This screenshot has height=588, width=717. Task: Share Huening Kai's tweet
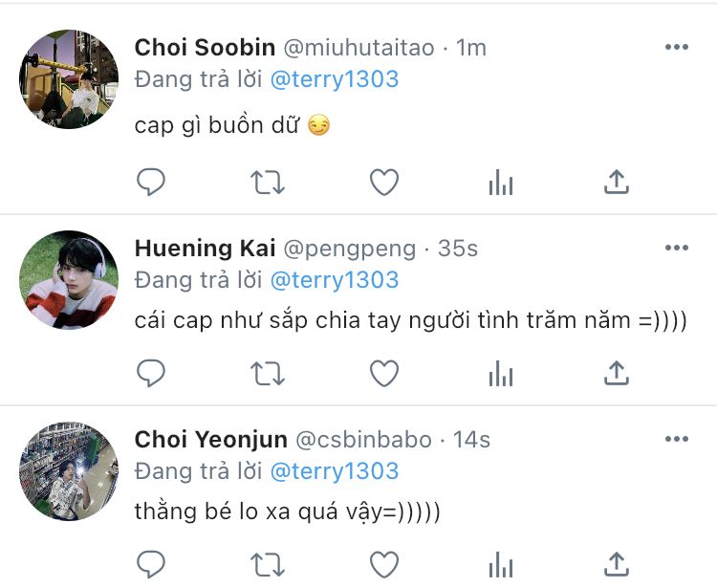click(618, 373)
